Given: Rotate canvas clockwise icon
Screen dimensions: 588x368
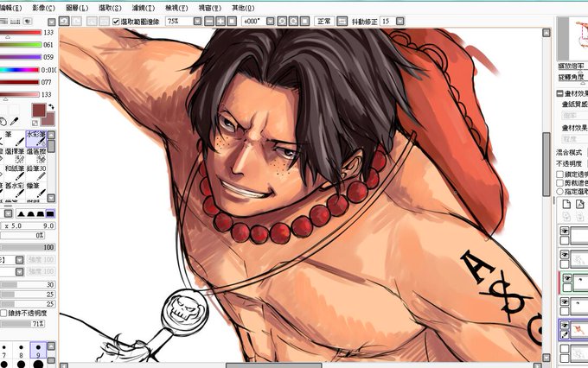Looking at the screenshot, I should (293, 22).
